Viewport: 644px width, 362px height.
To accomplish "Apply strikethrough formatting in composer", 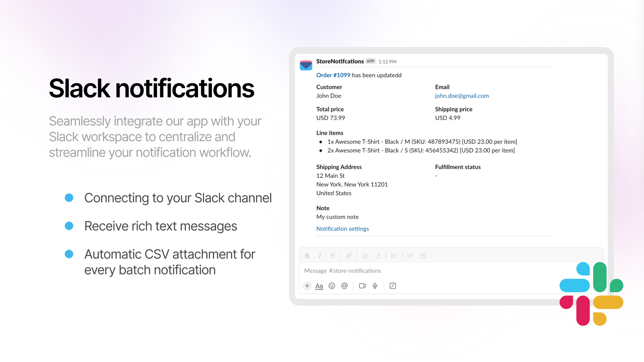I will pos(332,256).
